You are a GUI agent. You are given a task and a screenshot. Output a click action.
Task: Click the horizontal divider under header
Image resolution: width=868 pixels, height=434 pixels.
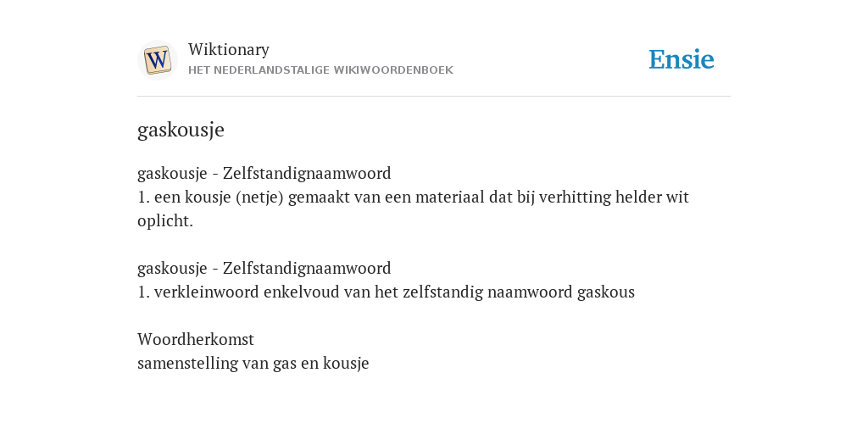coord(434,97)
